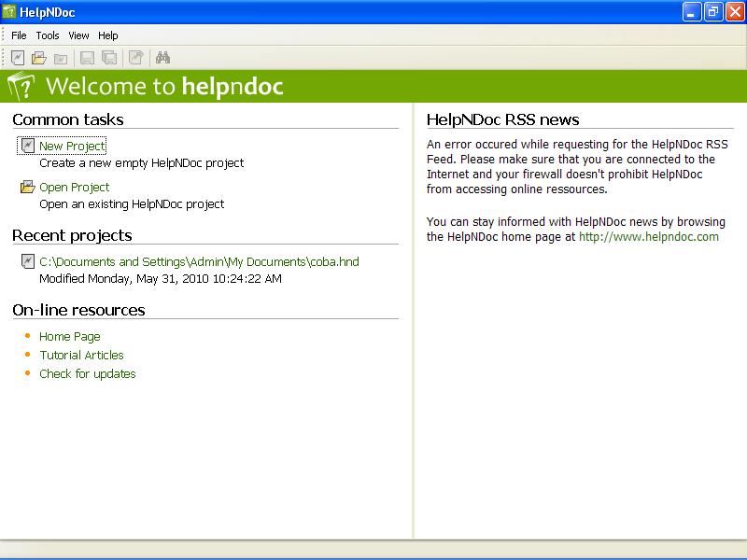Open the Tools menu
The image size is (747, 560).
coord(48,35)
